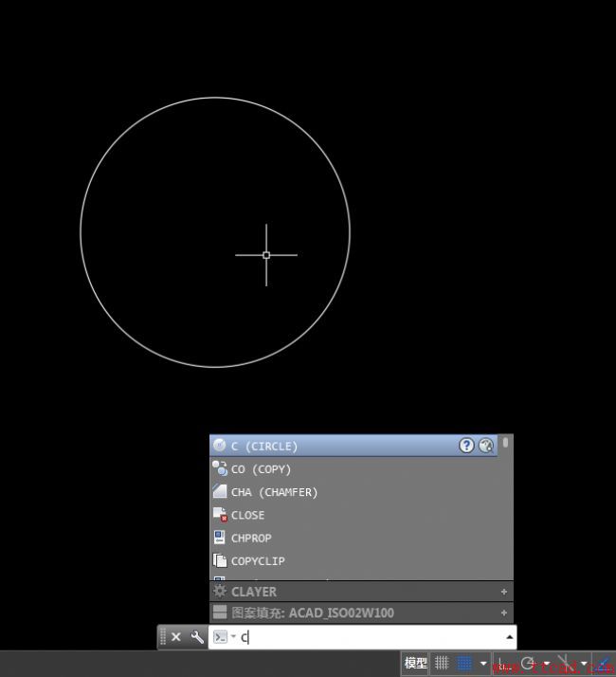Image resolution: width=616 pixels, height=677 pixels.
Task: Click the document icon beside CLOSE
Action: (x=220, y=515)
